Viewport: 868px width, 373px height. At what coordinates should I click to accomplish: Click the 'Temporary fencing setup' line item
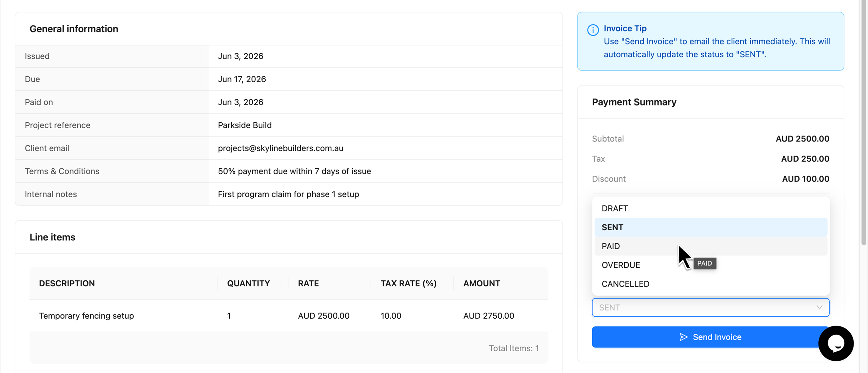[86, 316]
